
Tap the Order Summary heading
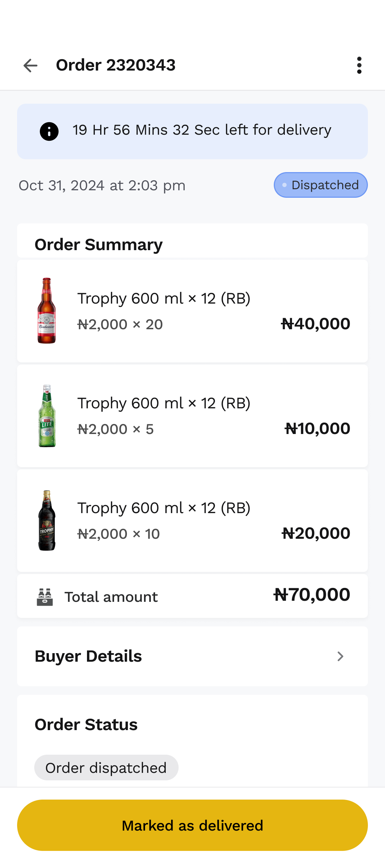(x=99, y=245)
